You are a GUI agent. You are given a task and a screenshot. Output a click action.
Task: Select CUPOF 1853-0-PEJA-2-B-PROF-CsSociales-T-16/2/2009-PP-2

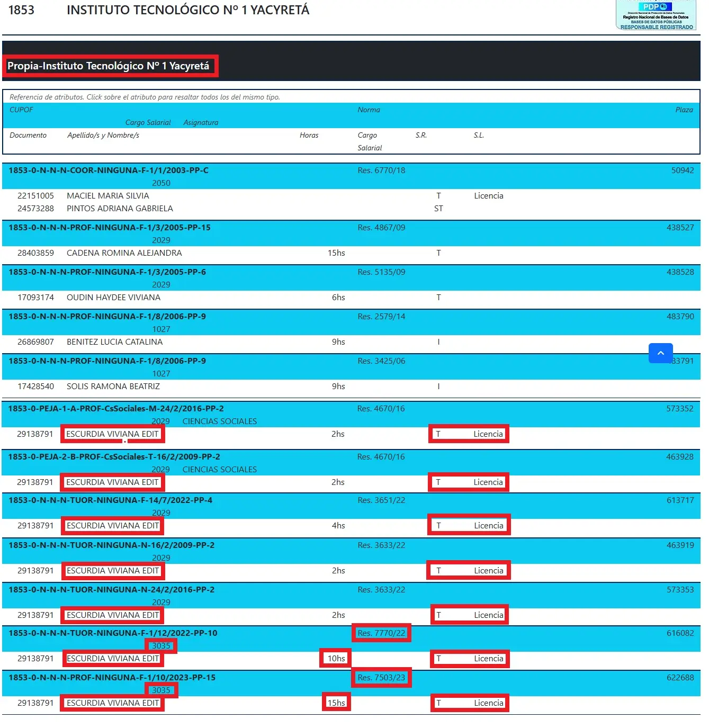pyautogui.click(x=114, y=457)
